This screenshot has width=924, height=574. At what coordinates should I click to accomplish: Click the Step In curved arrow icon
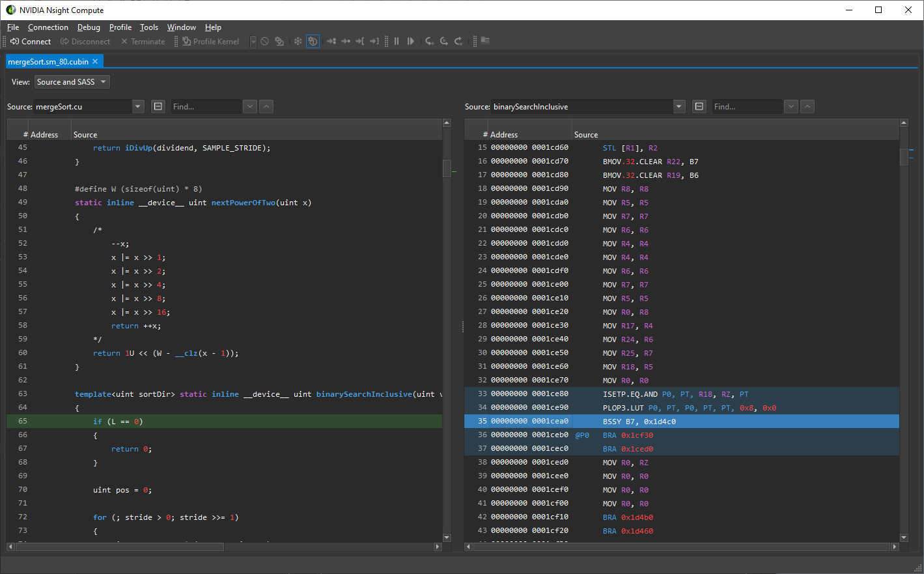[430, 41]
